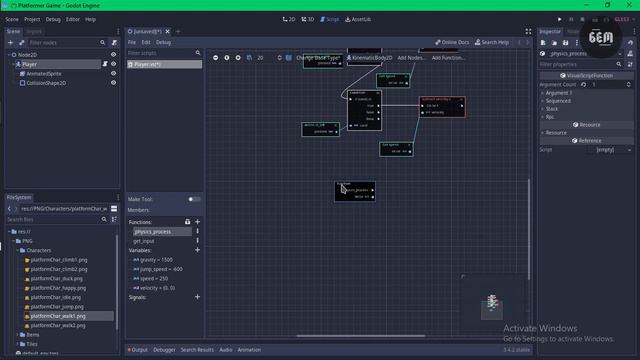This screenshot has height=360, width=640.
Task: Click the override function icon beside Functions
Action: (x=187, y=222)
